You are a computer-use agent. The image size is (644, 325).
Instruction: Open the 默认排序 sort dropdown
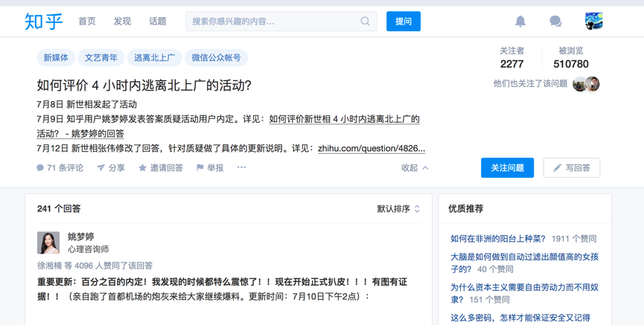point(398,209)
